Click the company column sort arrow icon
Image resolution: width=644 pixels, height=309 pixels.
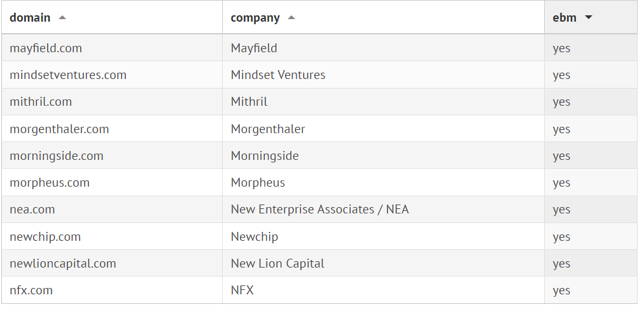tap(291, 18)
